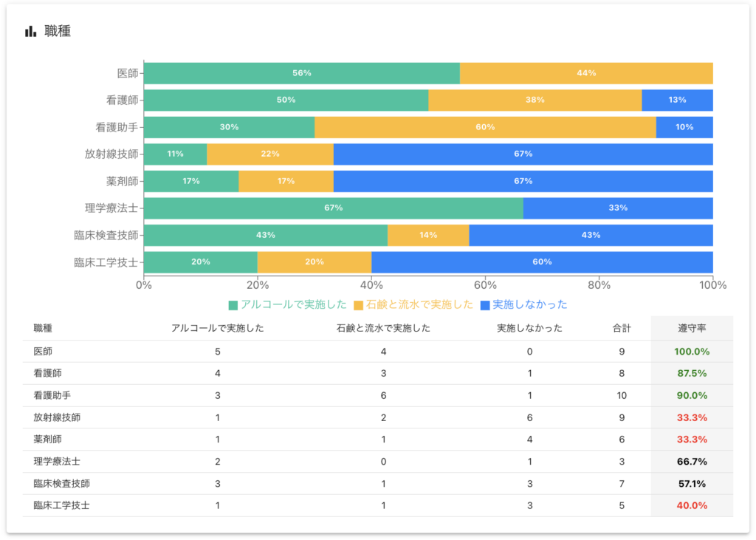Click the 臨床工学技士 axis label in chart
This screenshot has width=756, height=540.
point(106,262)
